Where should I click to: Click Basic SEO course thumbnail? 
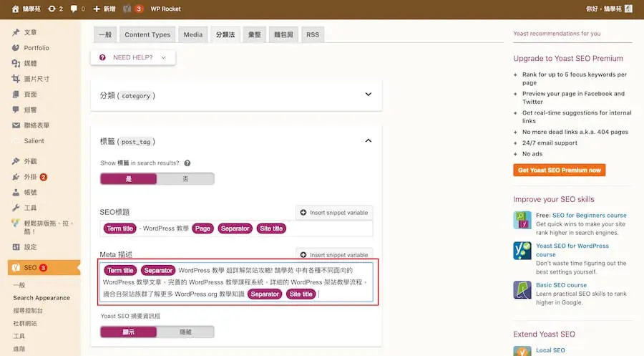522,290
